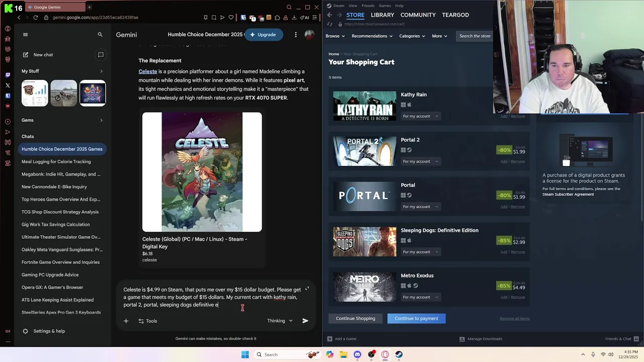The height and width of the screenshot is (362, 644).
Task: Show hidden system tray icons chevron
Action: (583, 354)
